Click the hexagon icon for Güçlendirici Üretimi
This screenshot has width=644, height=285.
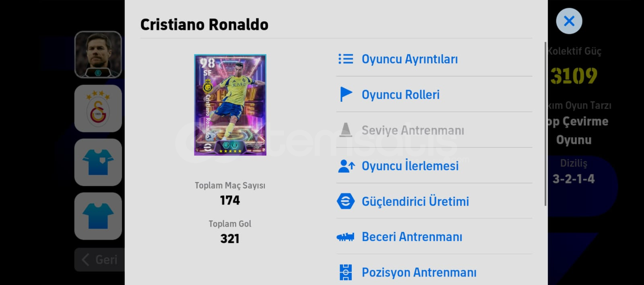tap(346, 201)
